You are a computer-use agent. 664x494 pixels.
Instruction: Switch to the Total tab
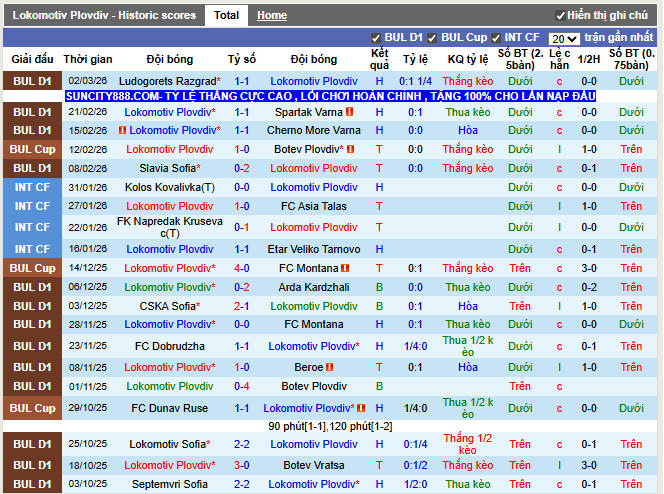[x=226, y=16]
